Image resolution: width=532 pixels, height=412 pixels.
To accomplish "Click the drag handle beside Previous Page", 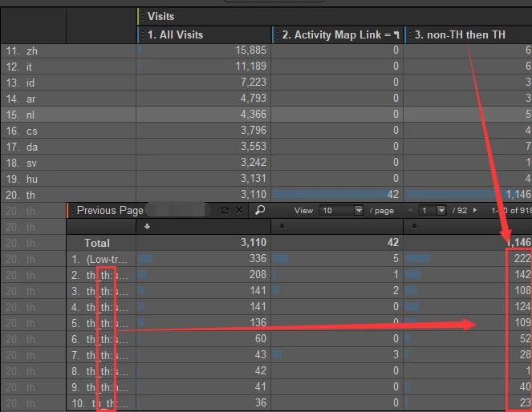I will (72, 210).
